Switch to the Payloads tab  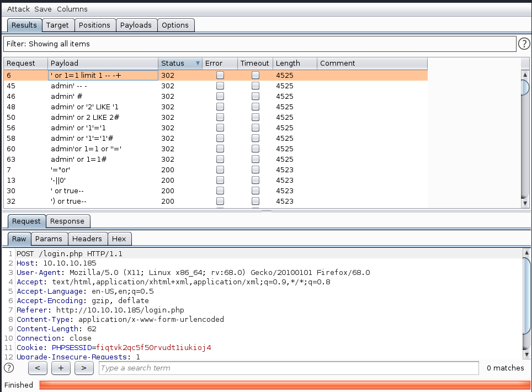[x=136, y=25]
